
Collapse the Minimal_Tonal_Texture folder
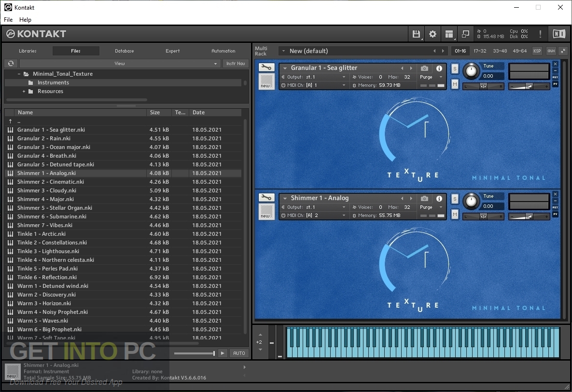point(19,74)
